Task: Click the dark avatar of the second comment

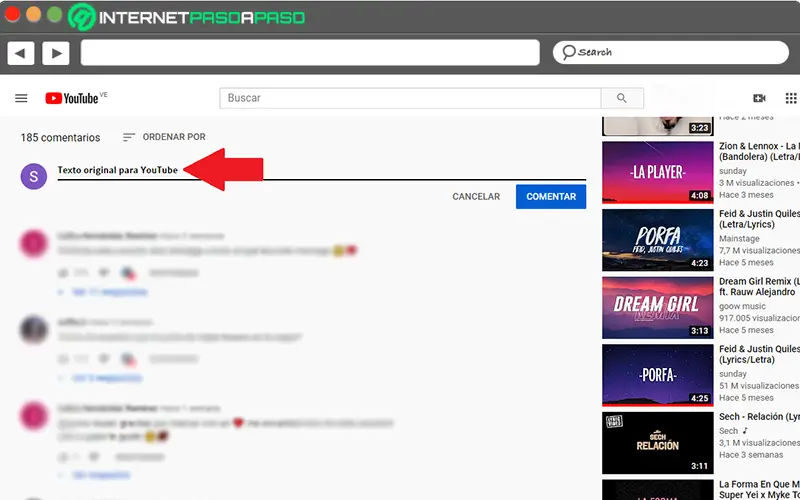Action: pos(34,330)
